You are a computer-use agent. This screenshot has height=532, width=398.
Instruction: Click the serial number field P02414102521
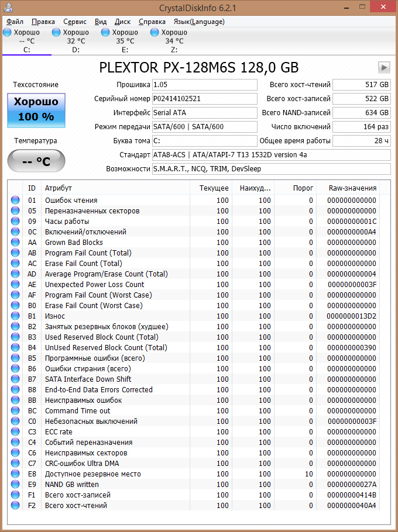[205, 99]
